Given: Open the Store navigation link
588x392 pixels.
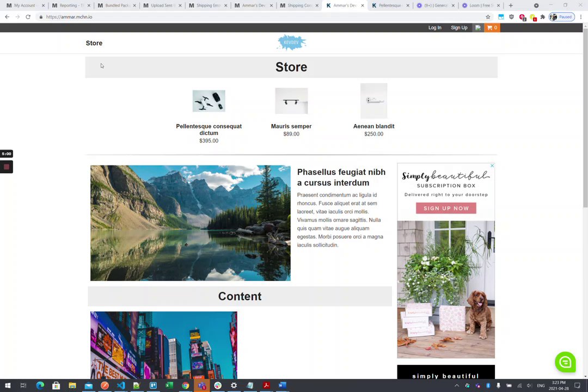Looking at the screenshot, I should point(94,43).
